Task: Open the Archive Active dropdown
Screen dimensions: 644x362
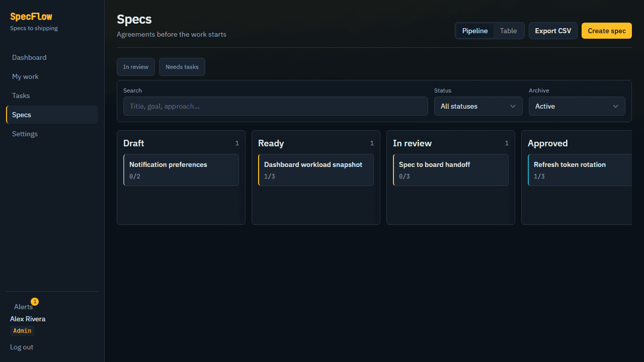Action: coord(577,106)
